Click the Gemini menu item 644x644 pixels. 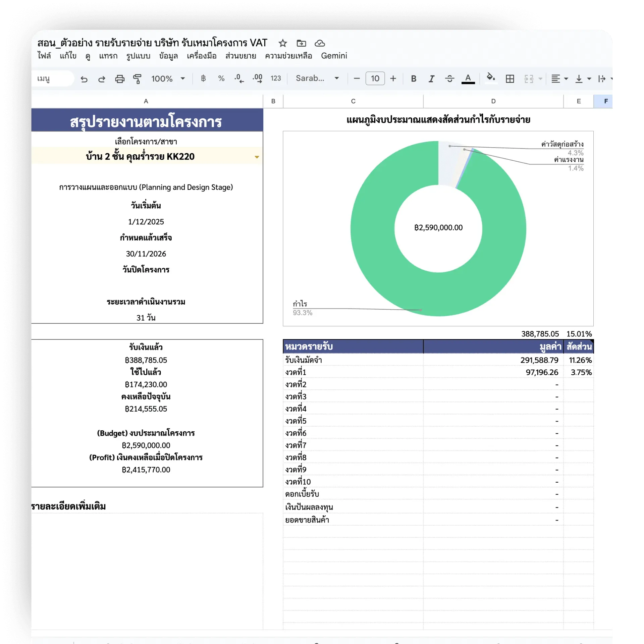[334, 56]
